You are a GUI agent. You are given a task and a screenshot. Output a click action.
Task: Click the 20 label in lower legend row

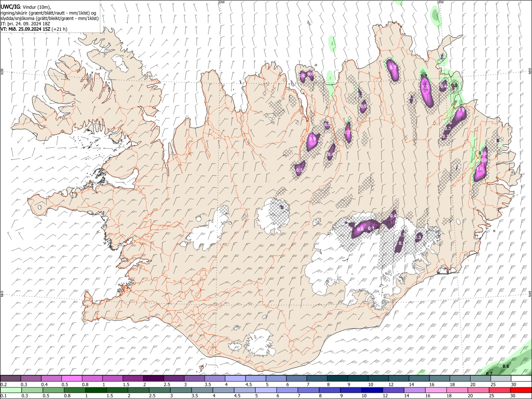tap(470, 396)
